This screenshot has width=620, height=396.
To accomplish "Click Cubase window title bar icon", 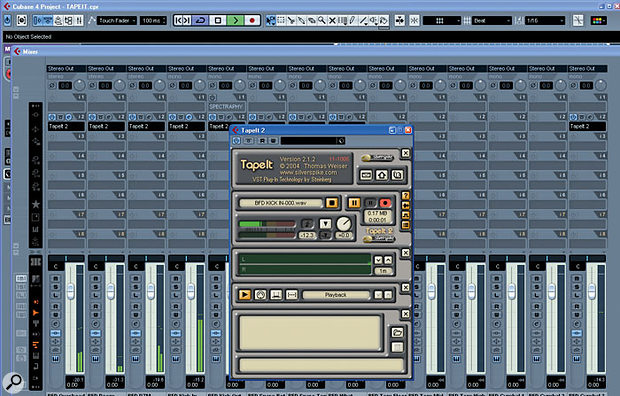I will coord(7,6).
